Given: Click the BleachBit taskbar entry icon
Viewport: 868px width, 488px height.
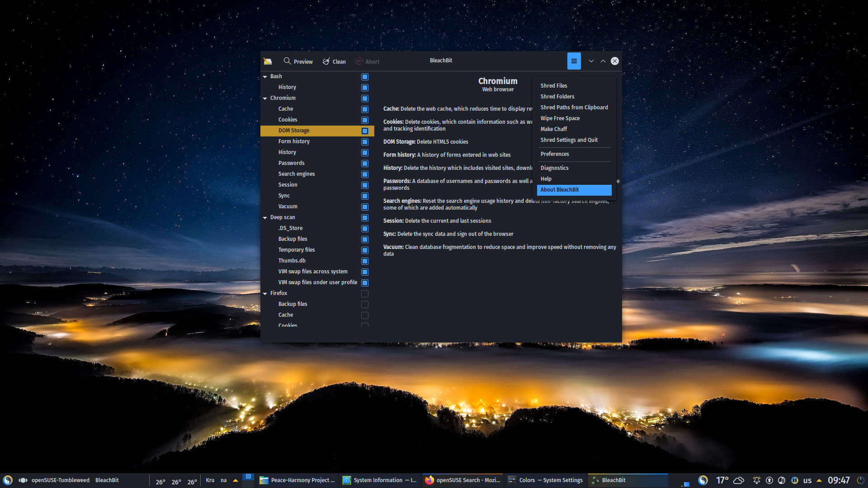Looking at the screenshot, I should coord(595,480).
